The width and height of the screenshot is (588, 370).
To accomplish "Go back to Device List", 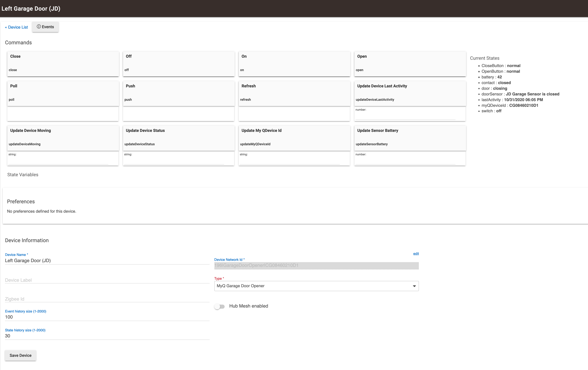I will point(16,27).
